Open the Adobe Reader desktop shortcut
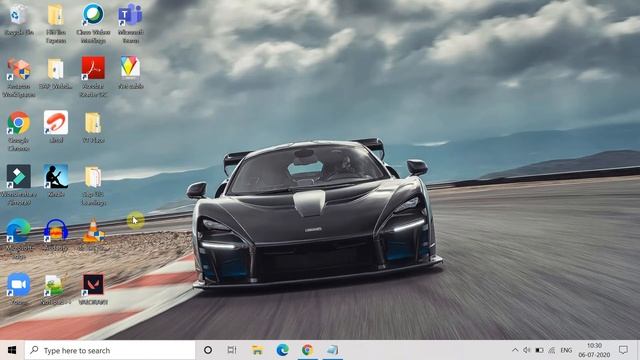The width and height of the screenshot is (640, 360). coord(93,77)
